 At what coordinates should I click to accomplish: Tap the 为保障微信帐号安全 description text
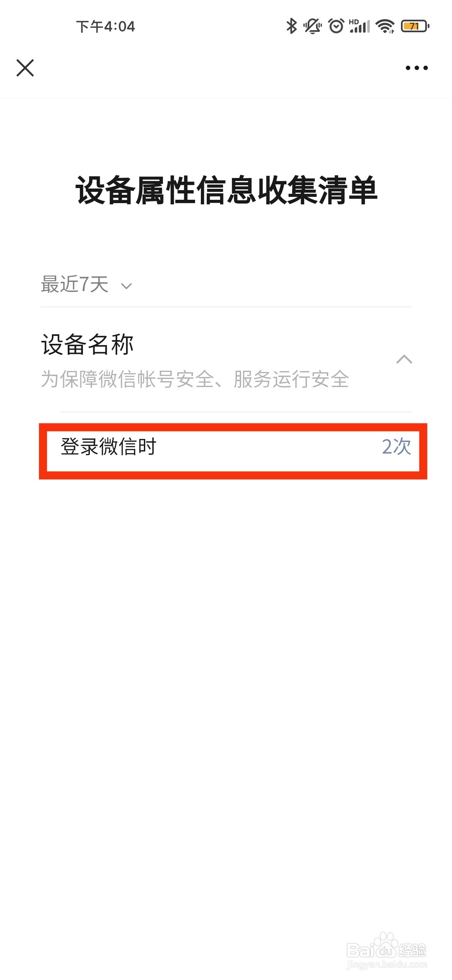point(195,379)
